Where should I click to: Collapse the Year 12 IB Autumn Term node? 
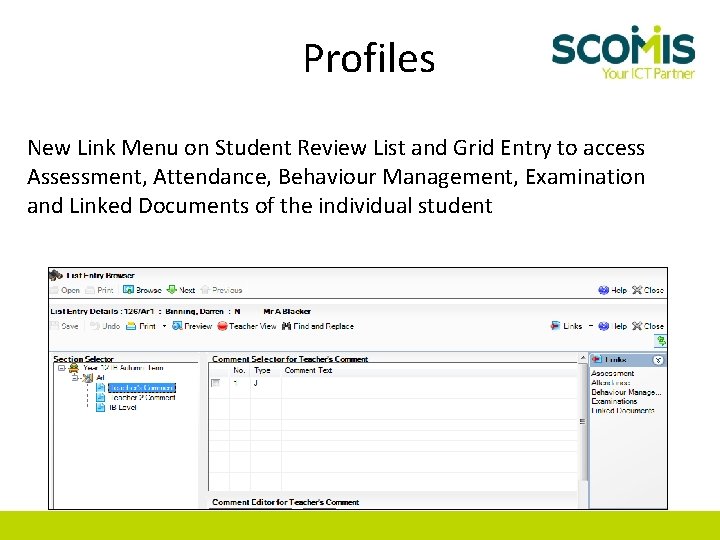click(62, 368)
